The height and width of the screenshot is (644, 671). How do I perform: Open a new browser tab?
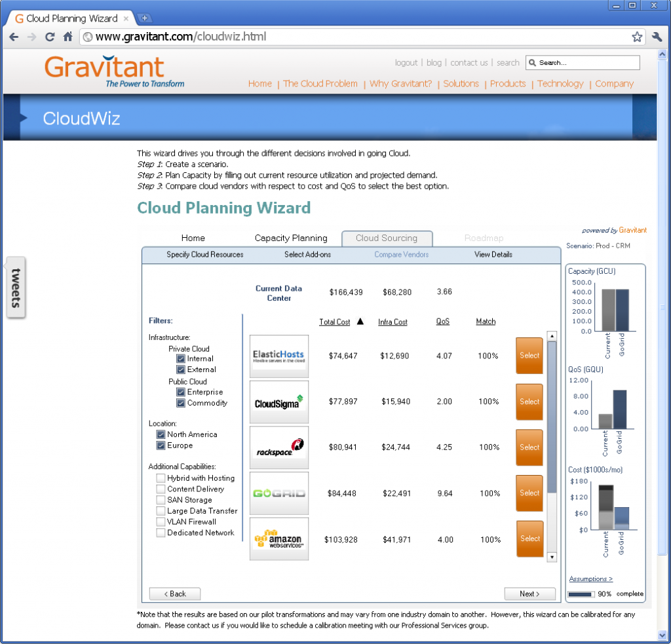tap(145, 18)
